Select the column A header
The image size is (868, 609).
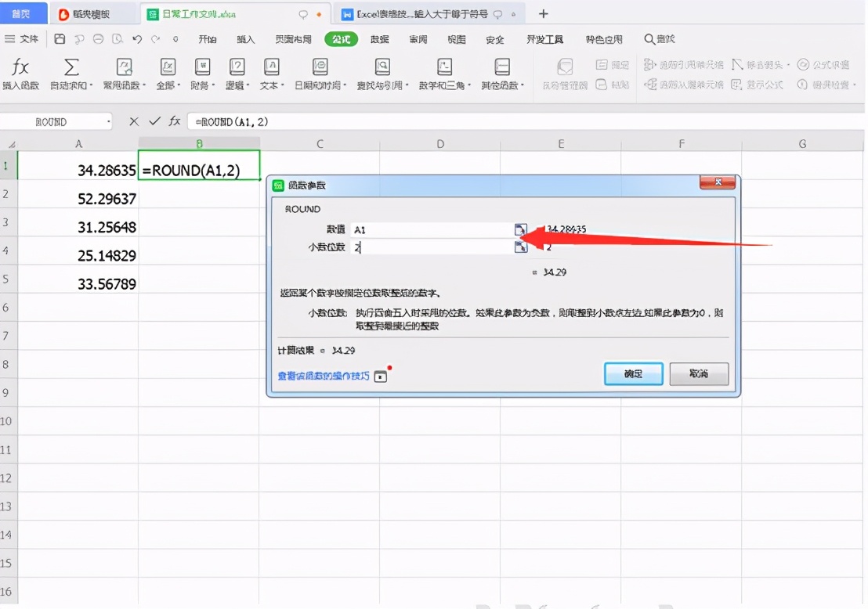tap(78, 144)
